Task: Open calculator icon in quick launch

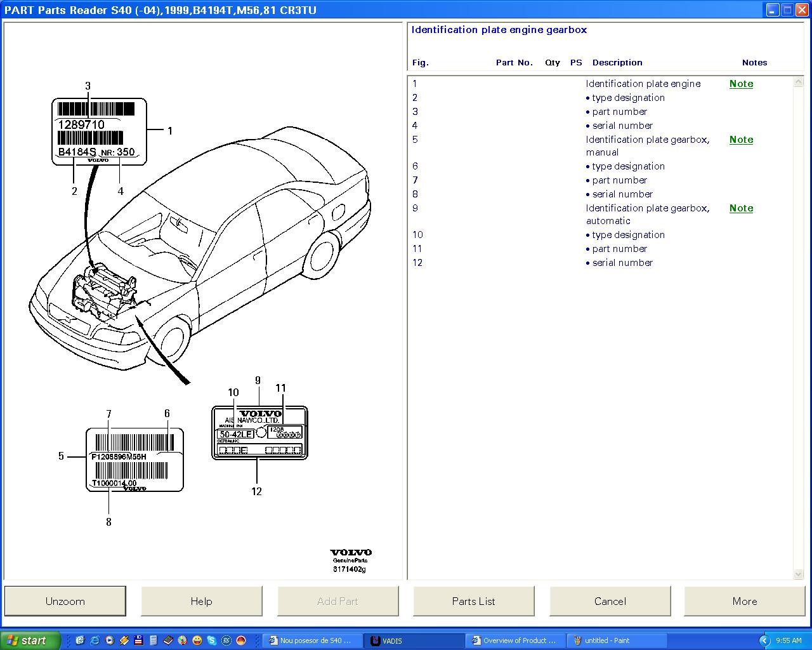Action: [x=154, y=640]
